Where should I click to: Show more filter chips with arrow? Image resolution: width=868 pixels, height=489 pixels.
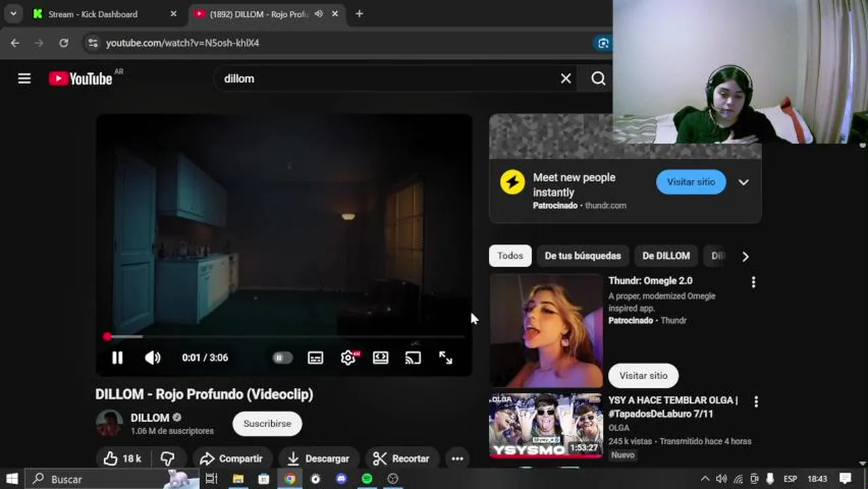coord(745,256)
